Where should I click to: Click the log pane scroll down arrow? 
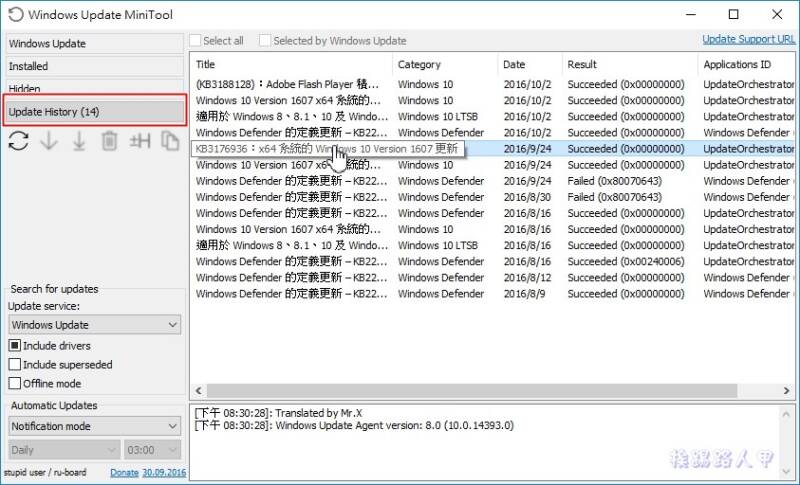[786, 471]
